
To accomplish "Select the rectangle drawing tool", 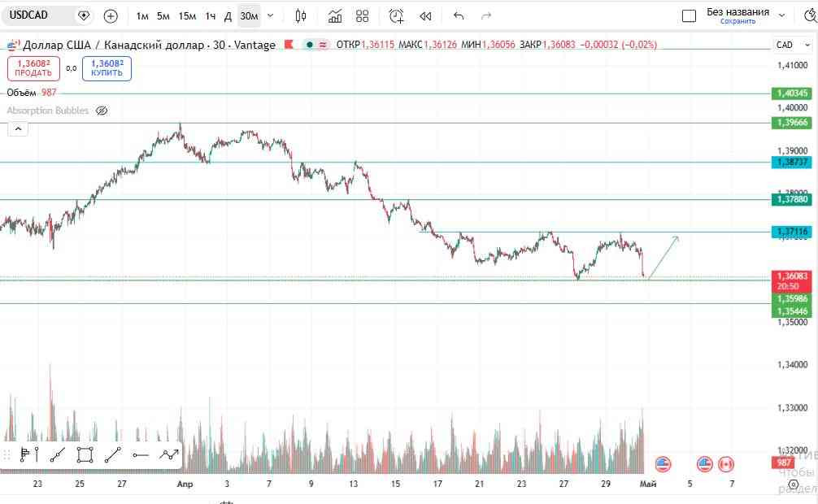I will coord(85,455).
